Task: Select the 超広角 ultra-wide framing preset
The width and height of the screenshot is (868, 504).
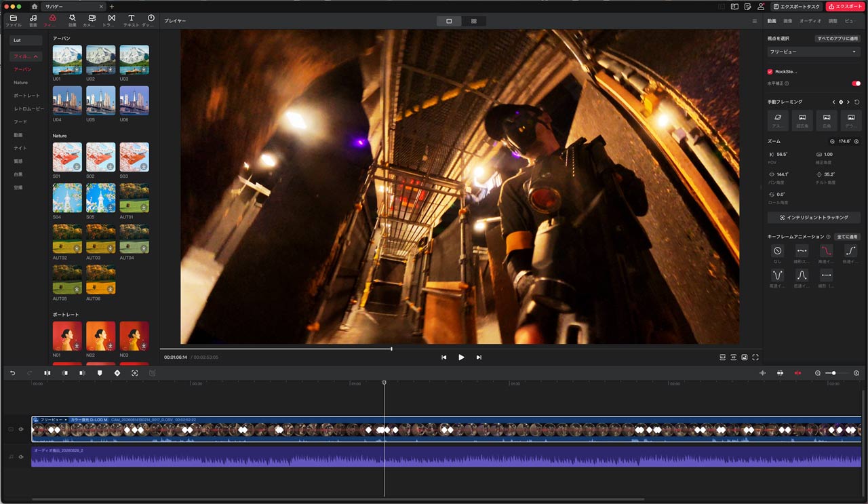Action: (x=802, y=120)
